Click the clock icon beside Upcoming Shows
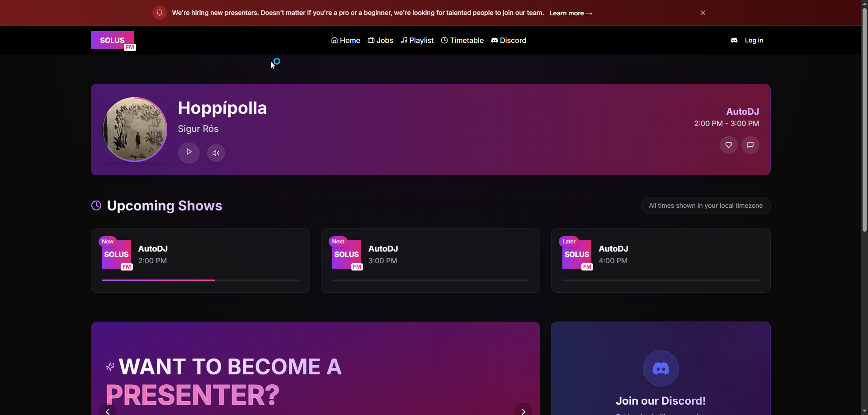The image size is (868, 415). pos(96,205)
